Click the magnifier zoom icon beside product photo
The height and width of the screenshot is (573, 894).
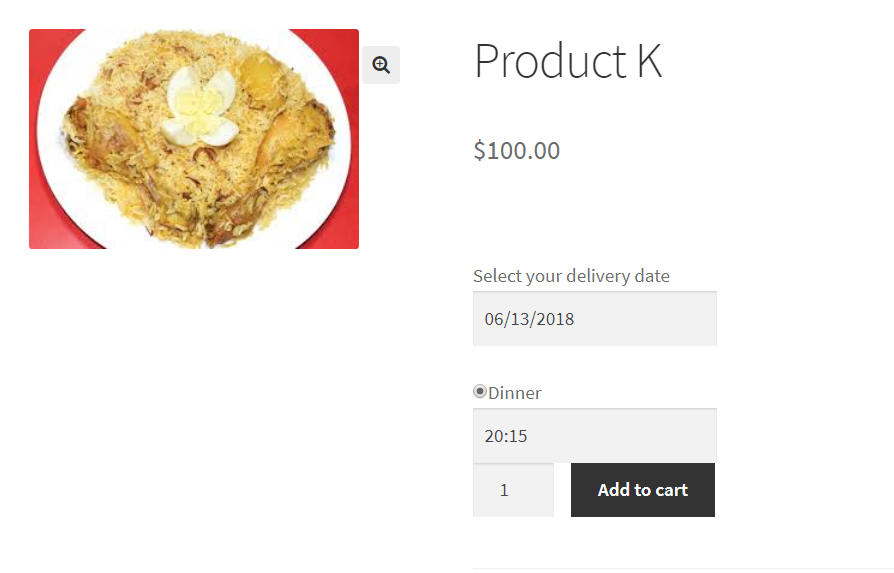381,65
